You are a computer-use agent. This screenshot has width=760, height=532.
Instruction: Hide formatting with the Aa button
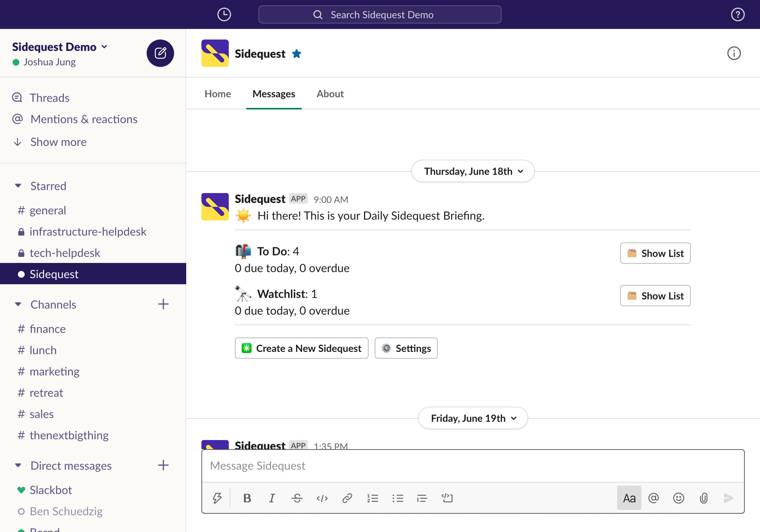coord(629,498)
